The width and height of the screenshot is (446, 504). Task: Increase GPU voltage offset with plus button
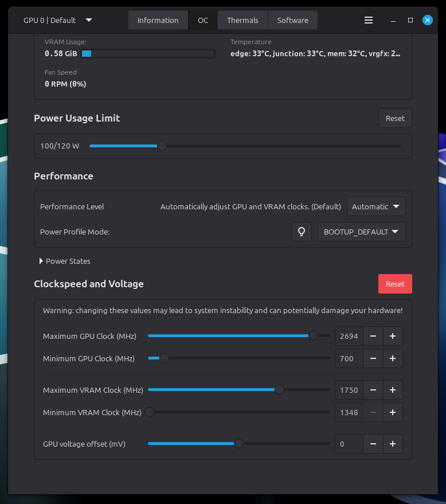point(393,444)
